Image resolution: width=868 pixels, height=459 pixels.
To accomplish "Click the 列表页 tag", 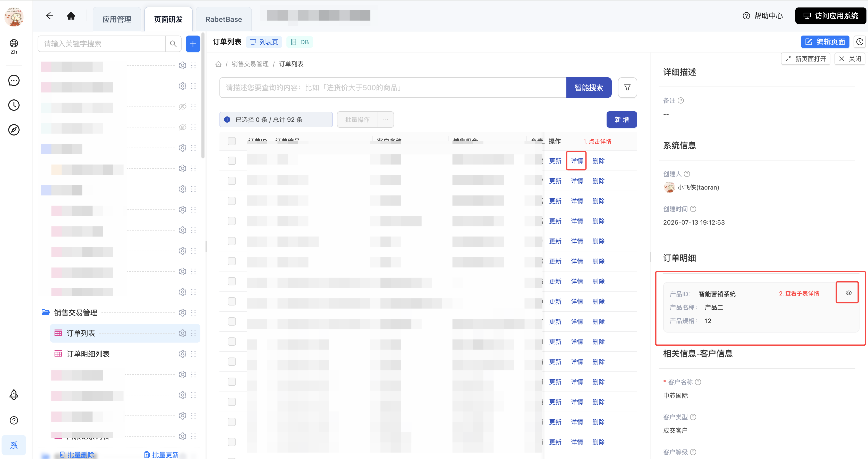I will pyautogui.click(x=264, y=42).
